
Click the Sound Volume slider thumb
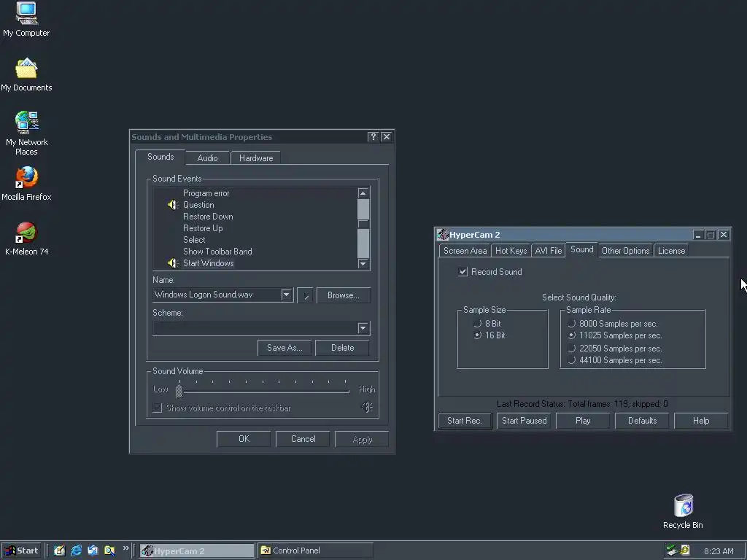tap(179, 391)
